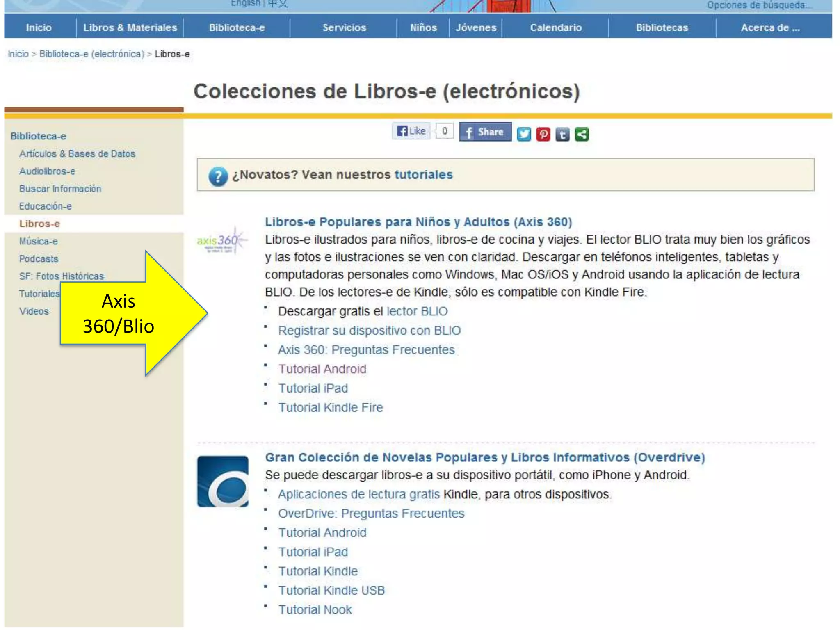
Task: Click the Pinterest share icon
Action: 543,134
